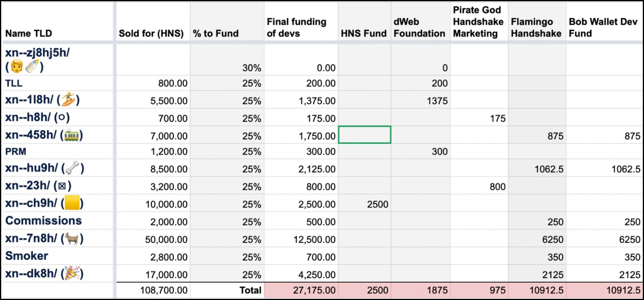
Task: Click the yellow square emoji in xn--ch9h row
Action: 72,203
